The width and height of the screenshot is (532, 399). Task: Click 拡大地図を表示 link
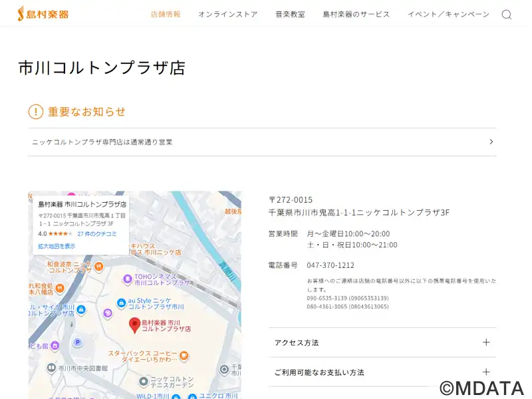(x=57, y=246)
